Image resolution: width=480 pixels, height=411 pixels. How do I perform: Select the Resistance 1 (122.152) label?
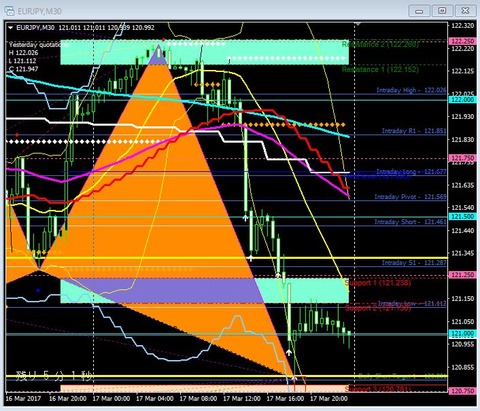(380, 69)
